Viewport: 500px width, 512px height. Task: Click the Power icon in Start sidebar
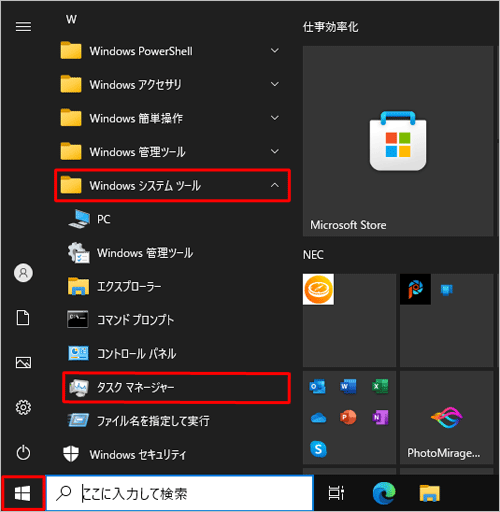23,453
